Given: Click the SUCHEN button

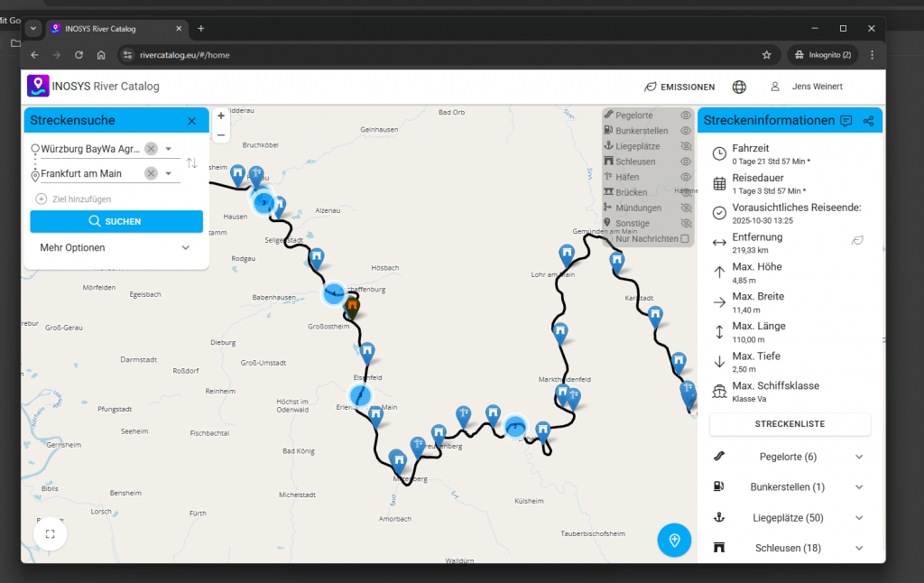Looking at the screenshot, I should click(x=116, y=221).
